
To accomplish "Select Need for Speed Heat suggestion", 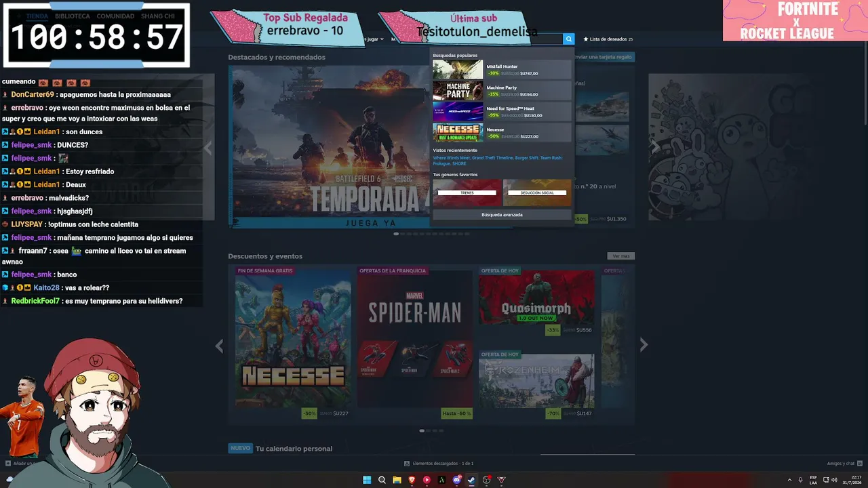I will pyautogui.click(x=502, y=112).
